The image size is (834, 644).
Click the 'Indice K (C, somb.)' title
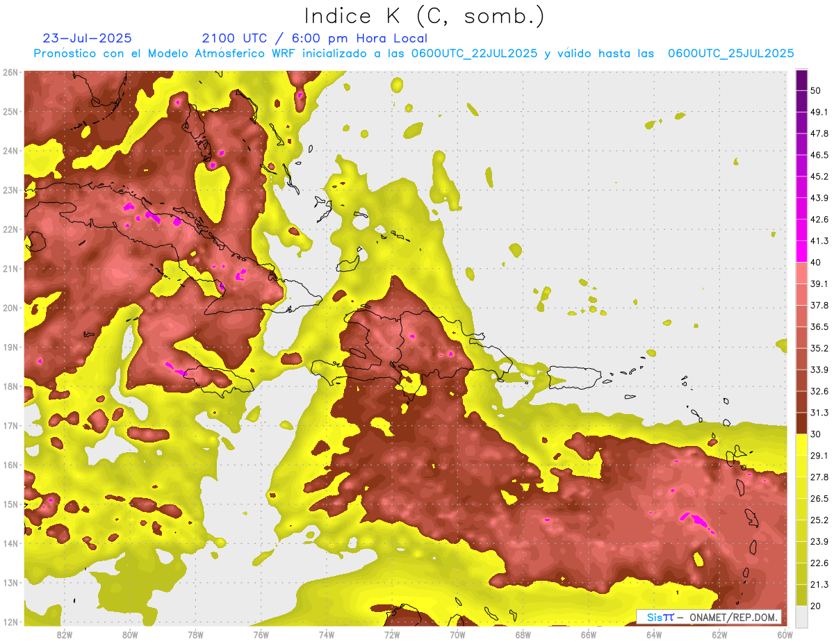pyautogui.click(x=424, y=15)
